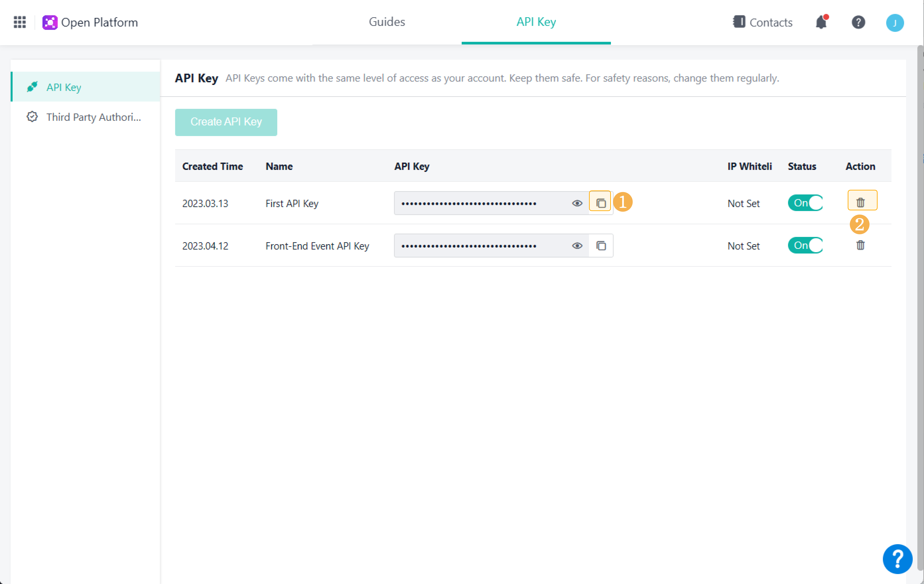Switch to the Guides tab

click(387, 22)
